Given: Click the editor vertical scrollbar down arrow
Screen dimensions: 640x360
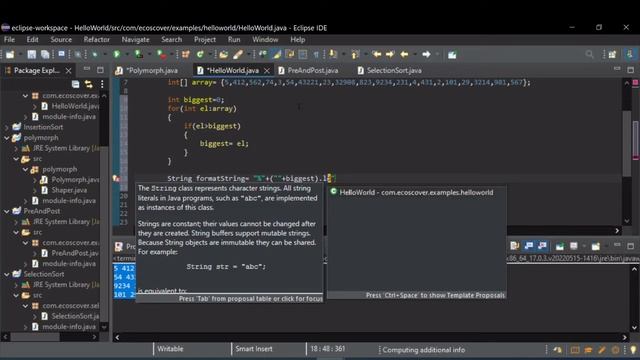Looking at the screenshot, I should click(627, 221).
